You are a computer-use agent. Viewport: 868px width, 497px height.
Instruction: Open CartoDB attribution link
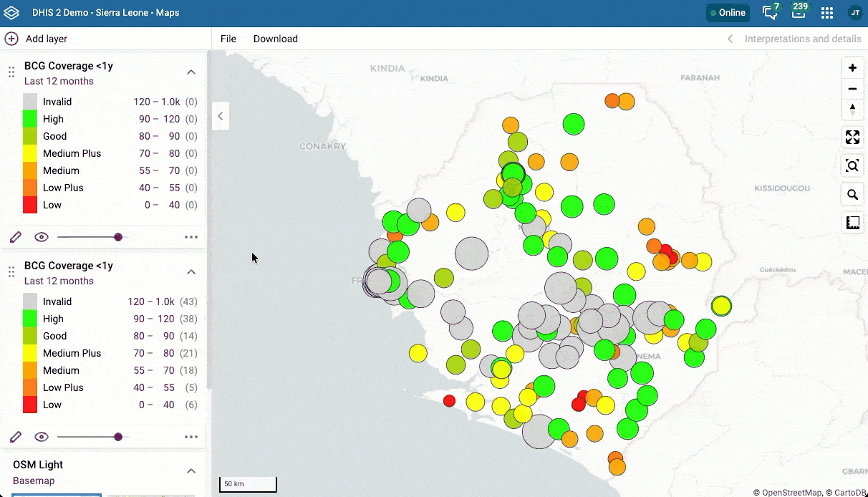pos(849,492)
